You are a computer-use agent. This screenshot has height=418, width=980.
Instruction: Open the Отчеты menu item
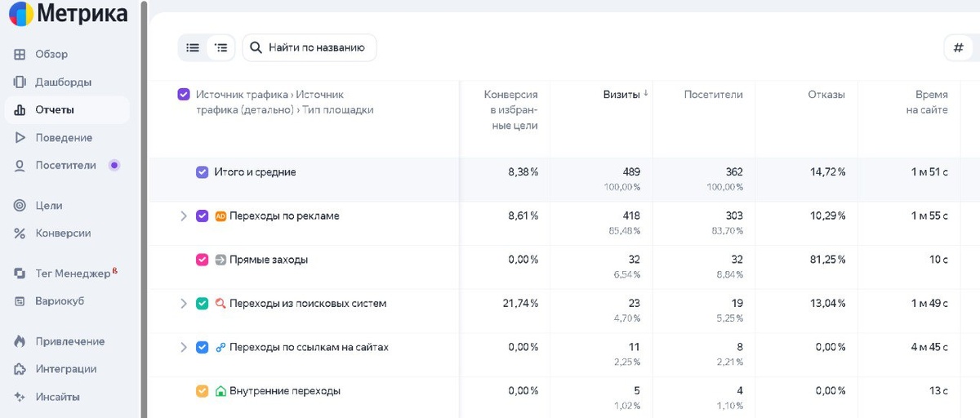pyautogui.click(x=55, y=110)
